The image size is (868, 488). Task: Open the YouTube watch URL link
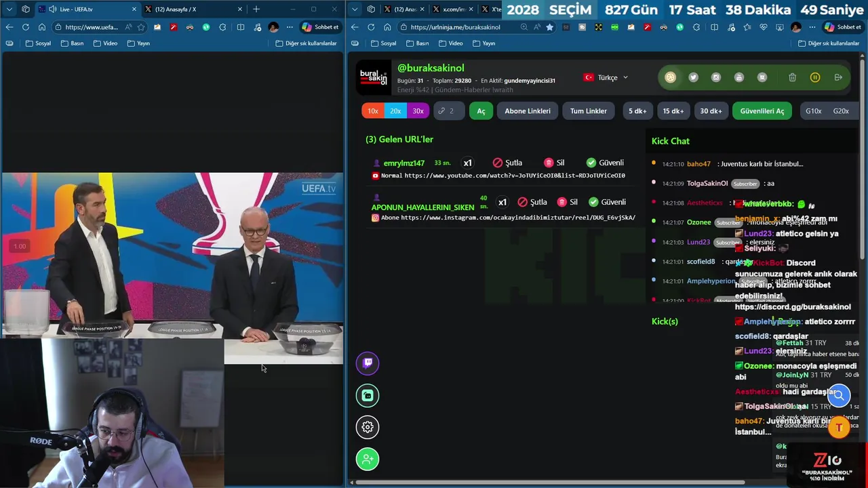click(515, 176)
